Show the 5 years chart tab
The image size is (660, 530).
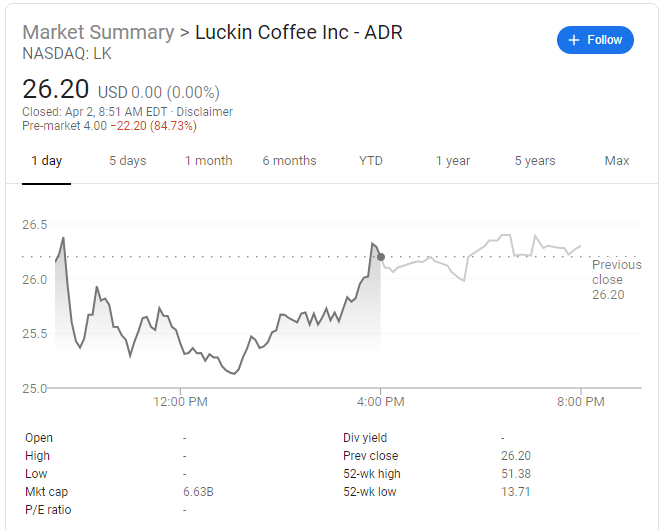[x=535, y=161]
